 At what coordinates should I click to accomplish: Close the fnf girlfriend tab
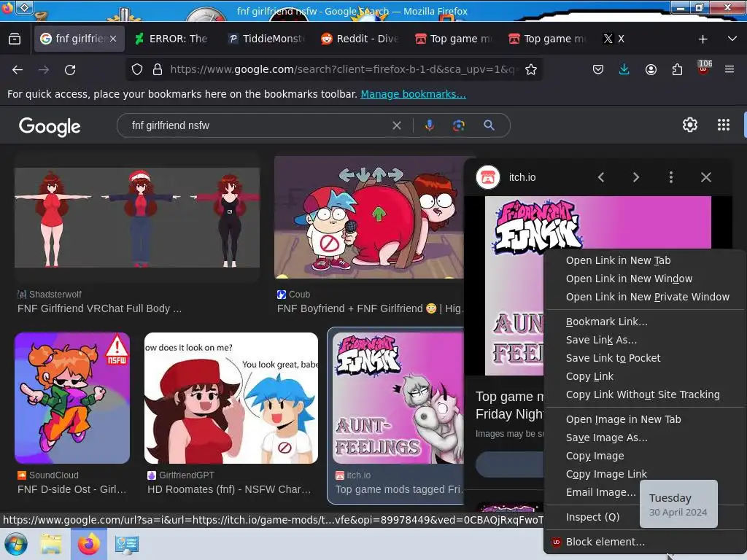(x=113, y=39)
